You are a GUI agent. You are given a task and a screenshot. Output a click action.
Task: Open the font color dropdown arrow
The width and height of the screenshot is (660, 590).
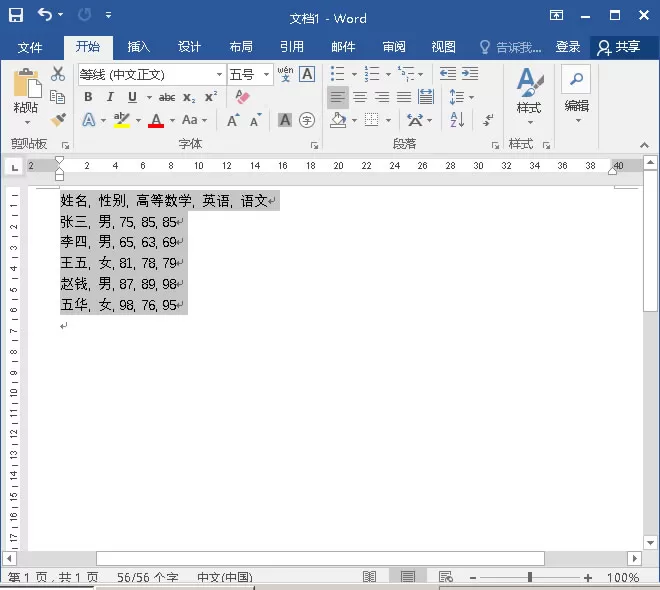pos(172,121)
